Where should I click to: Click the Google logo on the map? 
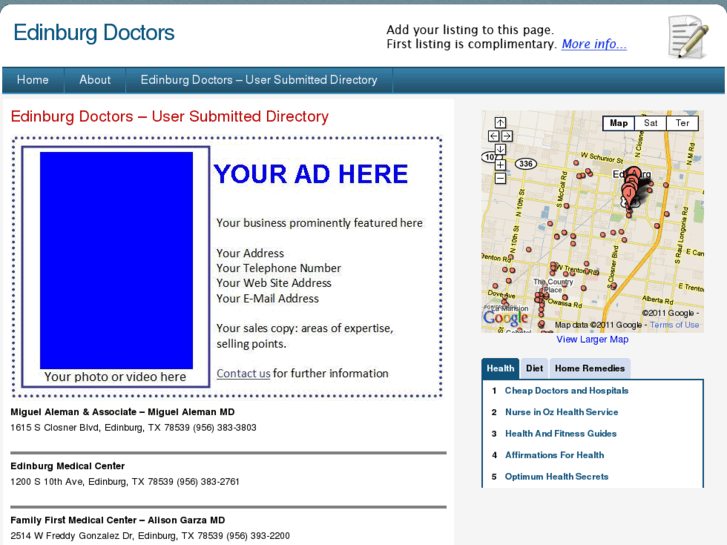(x=505, y=318)
